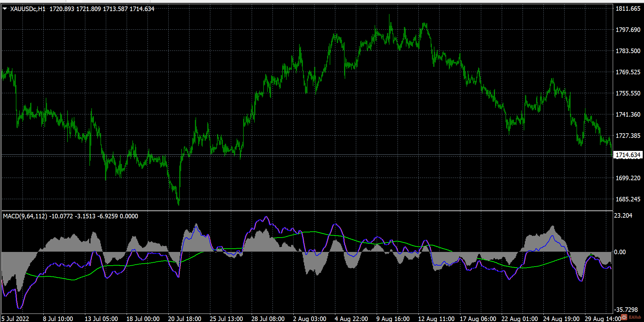Screen dimensions: 644x322
Task: Click the 1755.550 price scale label
Action: click(x=628, y=93)
